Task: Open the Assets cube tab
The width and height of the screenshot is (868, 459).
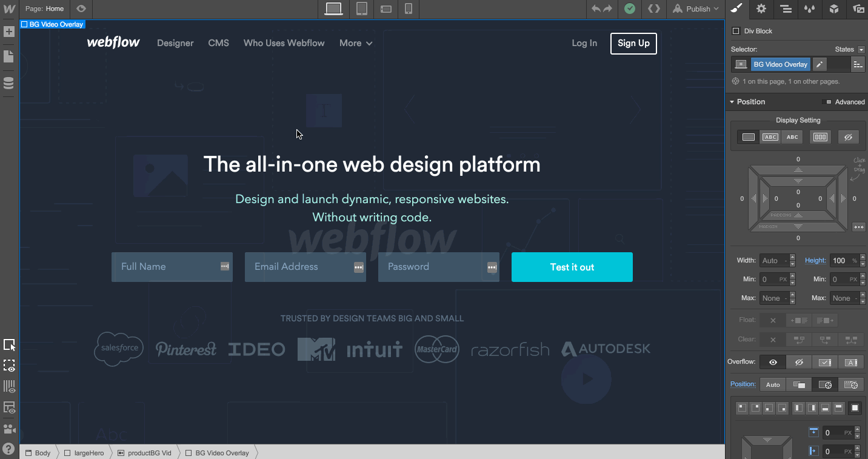Action: click(834, 8)
